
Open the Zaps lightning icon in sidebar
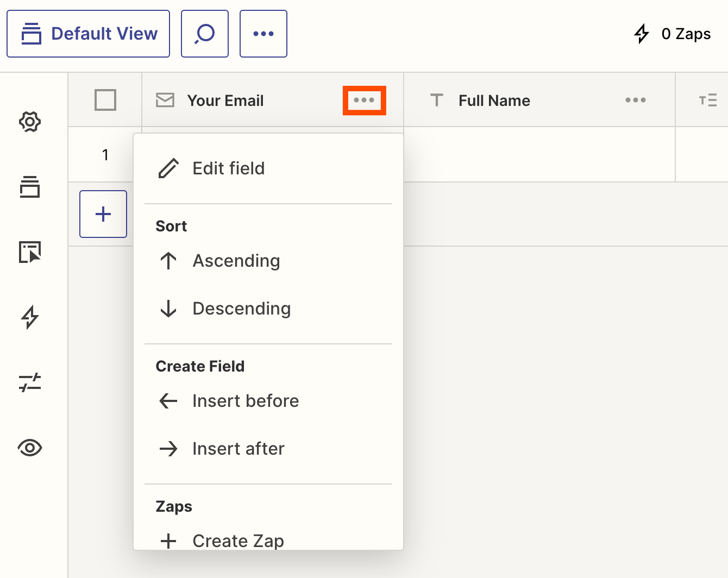[x=30, y=317]
